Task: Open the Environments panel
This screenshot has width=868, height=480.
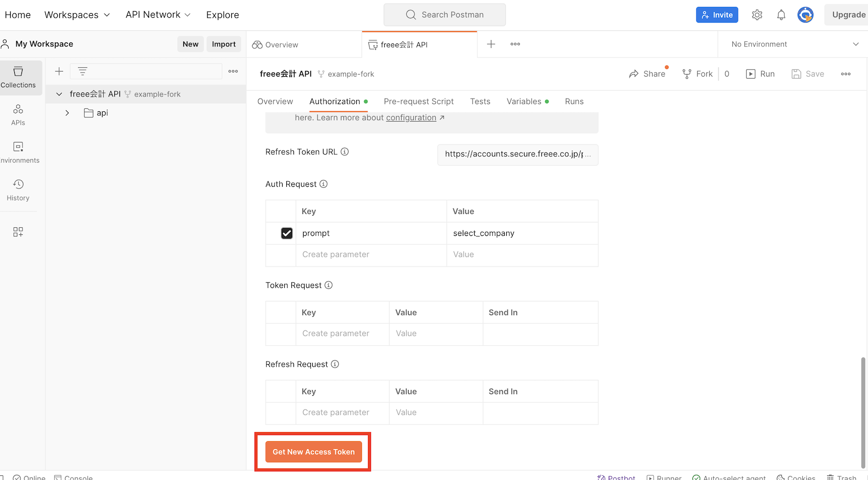Action: click(x=18, y=152)
